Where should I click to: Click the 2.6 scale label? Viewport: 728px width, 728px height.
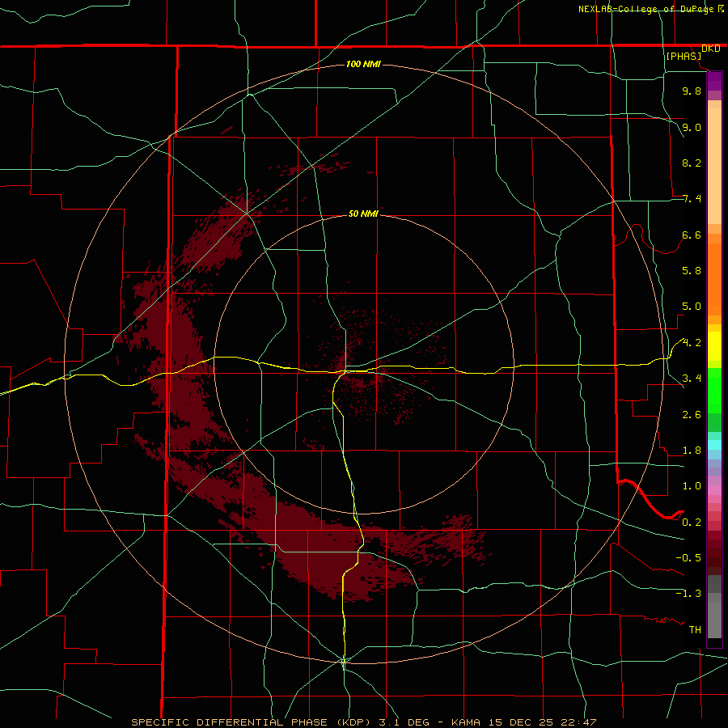click(692, 415)
